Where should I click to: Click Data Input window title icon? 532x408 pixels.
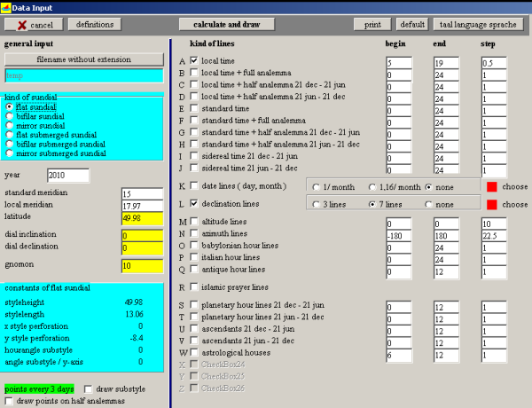[6, 7]
